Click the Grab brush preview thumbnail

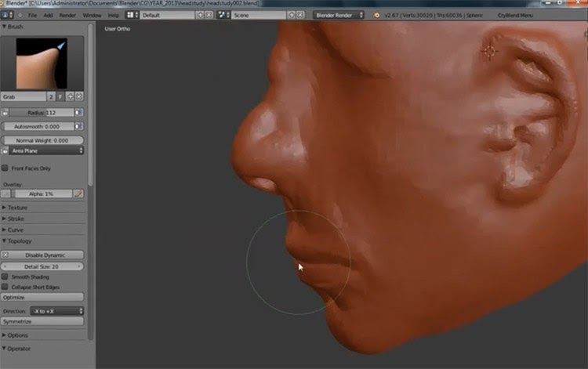(42, 63)
